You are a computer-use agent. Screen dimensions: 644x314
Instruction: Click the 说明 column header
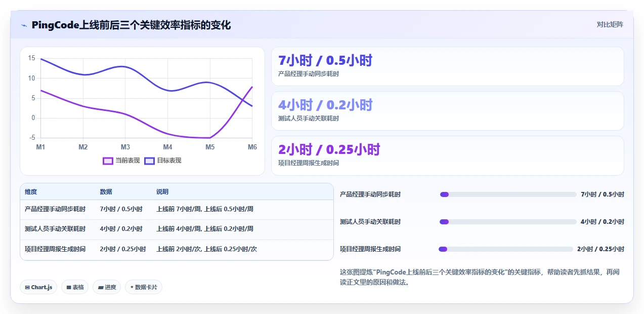[x=162, y=192]
